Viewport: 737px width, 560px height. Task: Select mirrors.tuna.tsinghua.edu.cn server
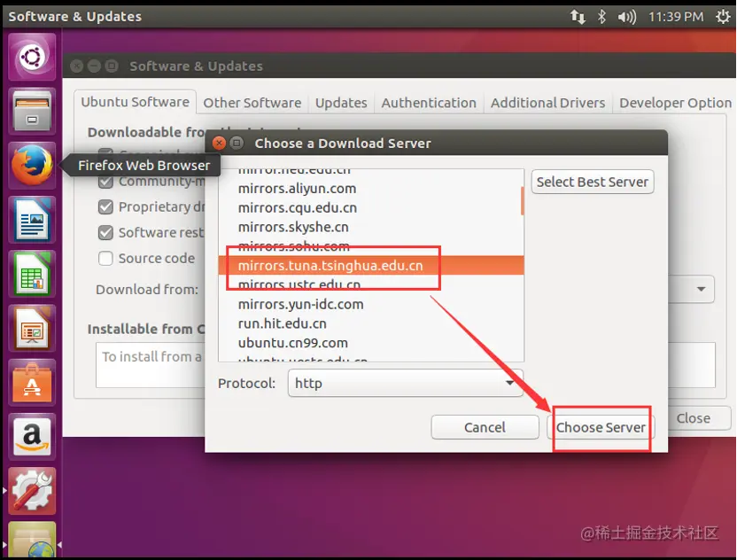(371, 266)
